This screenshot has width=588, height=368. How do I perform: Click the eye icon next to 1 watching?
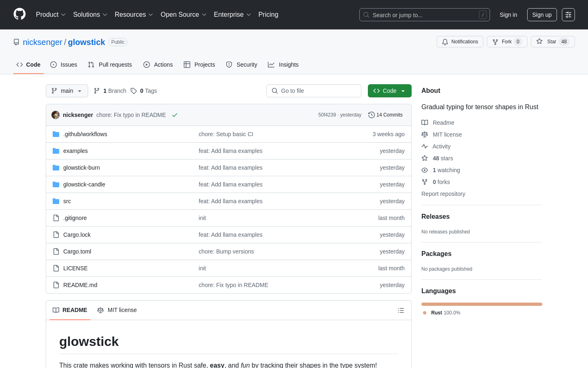(425, 170)
